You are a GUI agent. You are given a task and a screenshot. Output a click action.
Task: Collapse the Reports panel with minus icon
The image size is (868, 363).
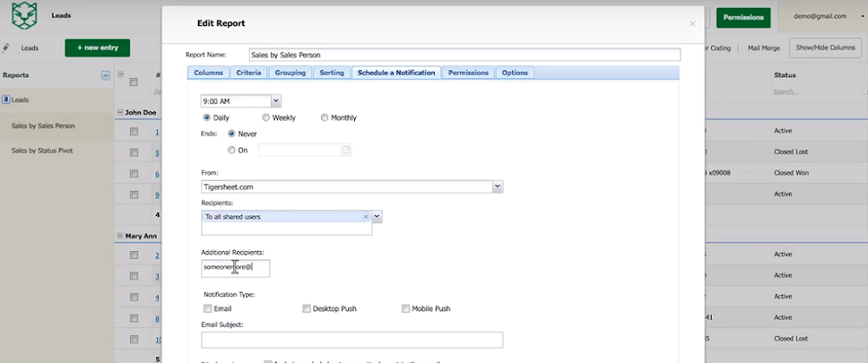tap(105, 76)
